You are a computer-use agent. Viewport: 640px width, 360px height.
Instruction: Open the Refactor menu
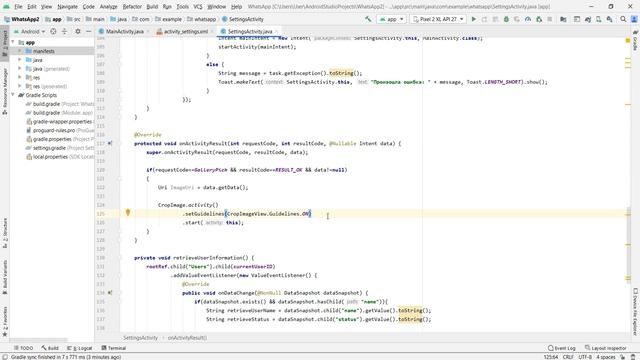point(132,7)
